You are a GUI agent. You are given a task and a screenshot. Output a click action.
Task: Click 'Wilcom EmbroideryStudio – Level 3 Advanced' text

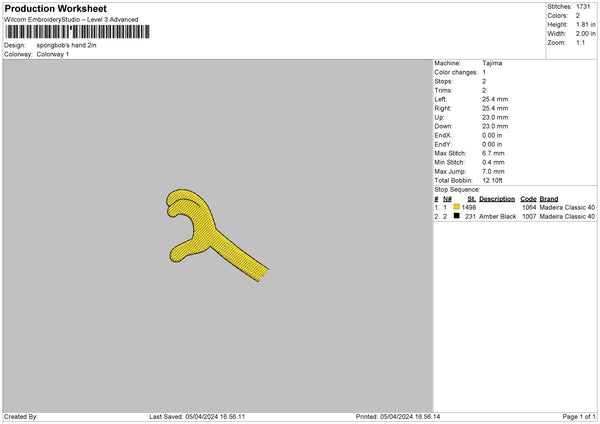coord(71,20)
